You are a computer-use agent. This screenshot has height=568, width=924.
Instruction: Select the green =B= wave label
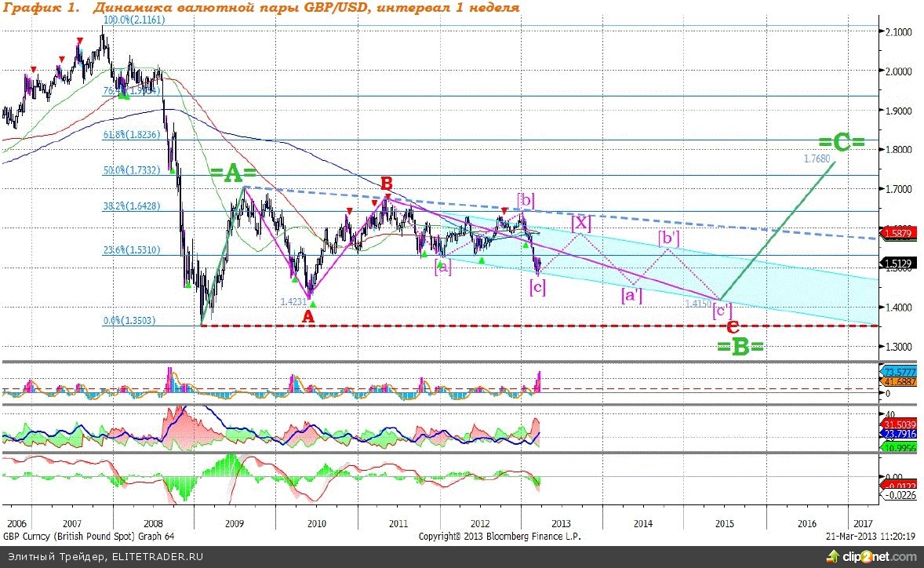point(740,346)
